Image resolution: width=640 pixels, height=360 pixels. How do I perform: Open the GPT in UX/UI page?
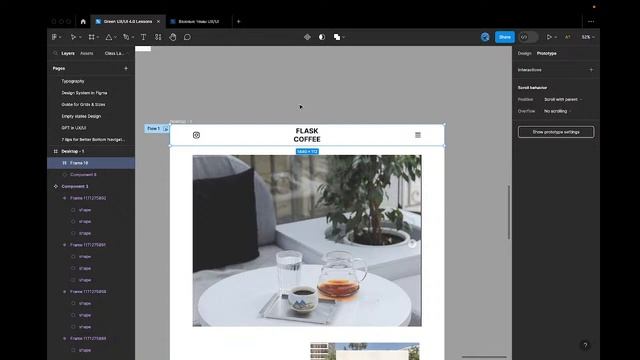[x=73, y=128]
